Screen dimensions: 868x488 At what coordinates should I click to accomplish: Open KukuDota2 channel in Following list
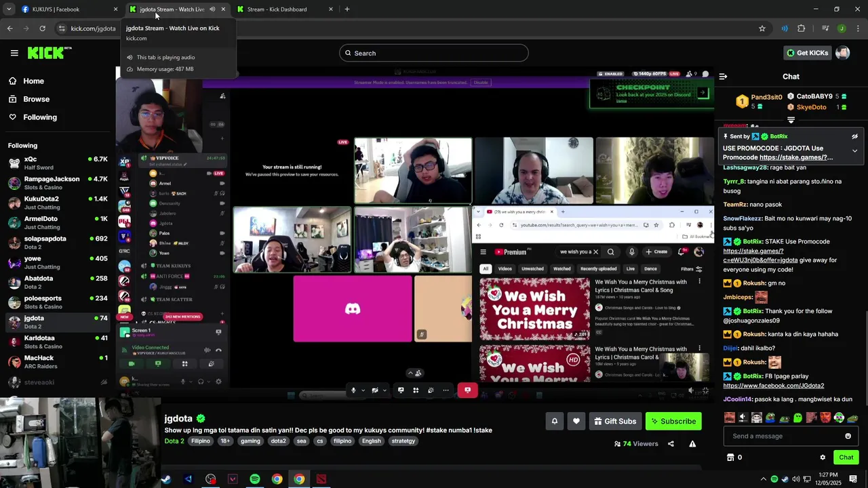[58, 203]
